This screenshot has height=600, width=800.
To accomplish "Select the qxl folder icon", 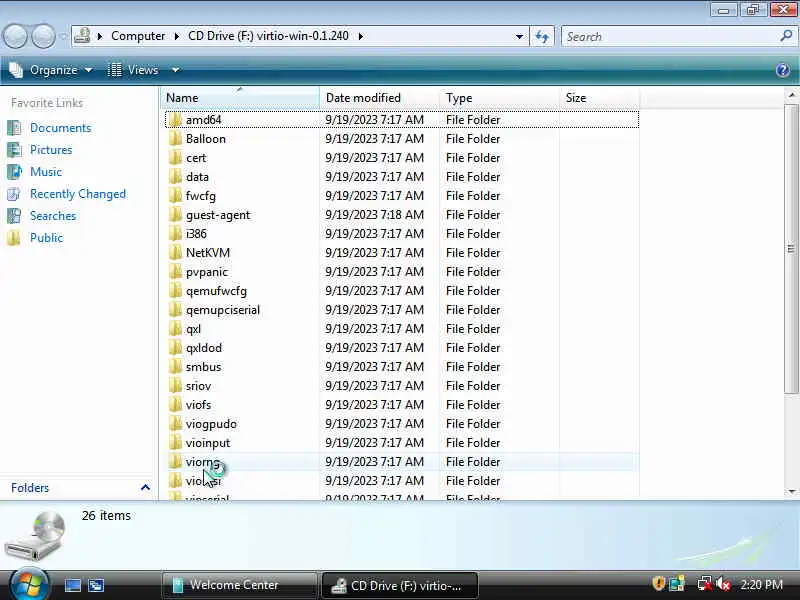I will click(x=175, y=329).
